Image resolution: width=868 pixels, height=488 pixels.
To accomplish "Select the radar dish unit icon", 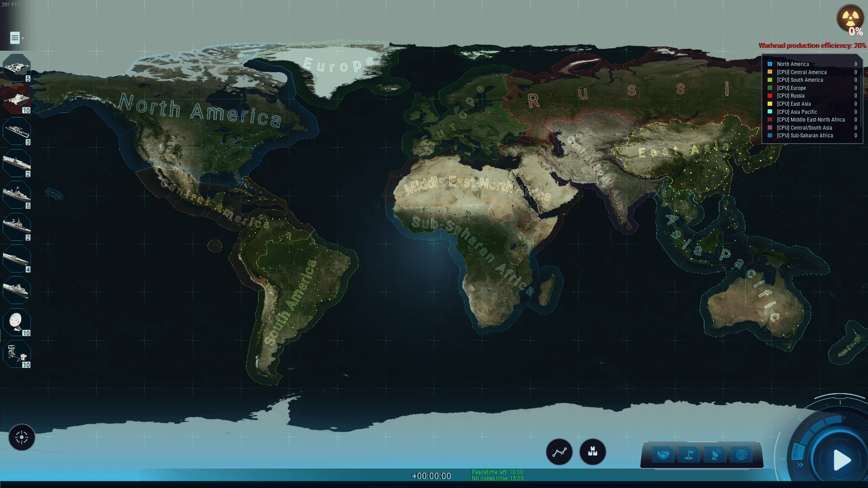I will 17,323.
